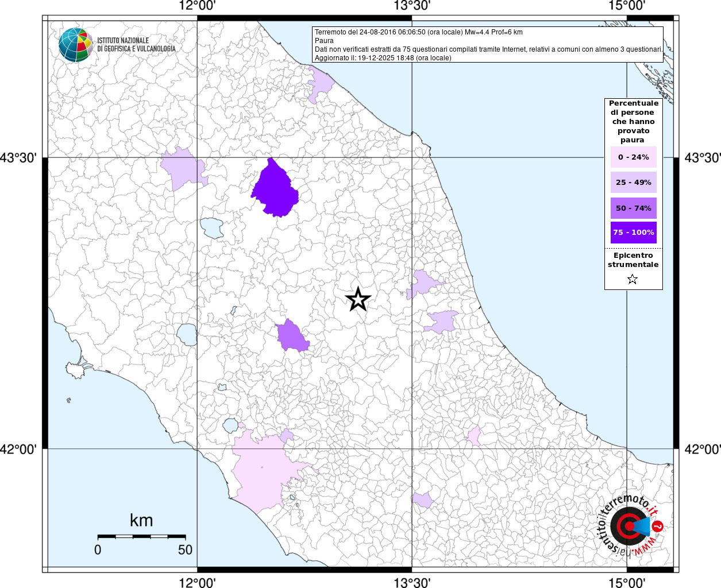This screenshot has height=588, width=721.
Task: Click the INGV globe logo
Action: 75,44
